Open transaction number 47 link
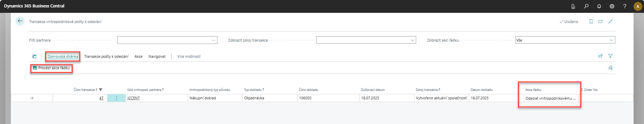The image size is (644, 124). [101, 98]
